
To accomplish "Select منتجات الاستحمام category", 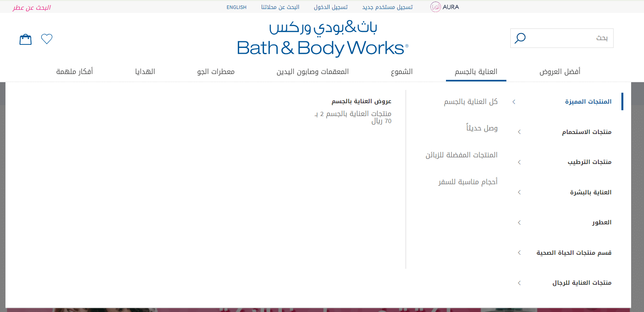I will point(587,132).
